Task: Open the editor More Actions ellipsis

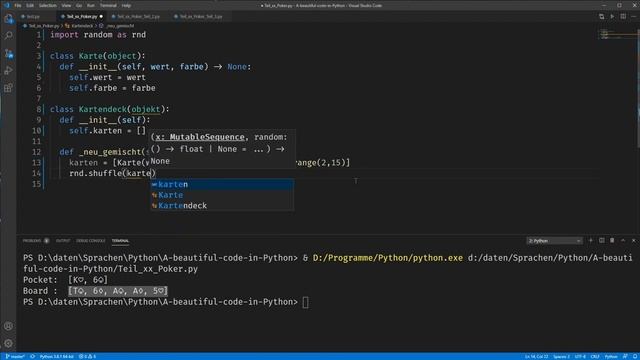Action: point(633,16)
